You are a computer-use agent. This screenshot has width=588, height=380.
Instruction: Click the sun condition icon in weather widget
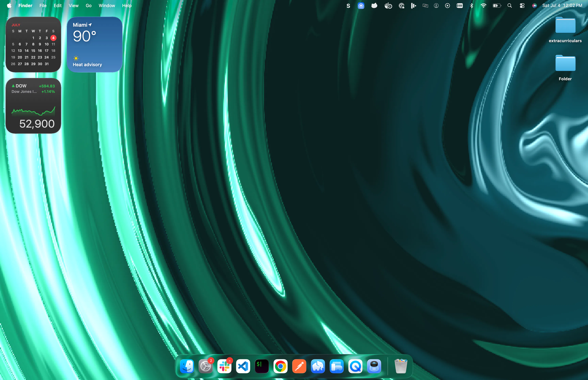click(x=76, y=58)
